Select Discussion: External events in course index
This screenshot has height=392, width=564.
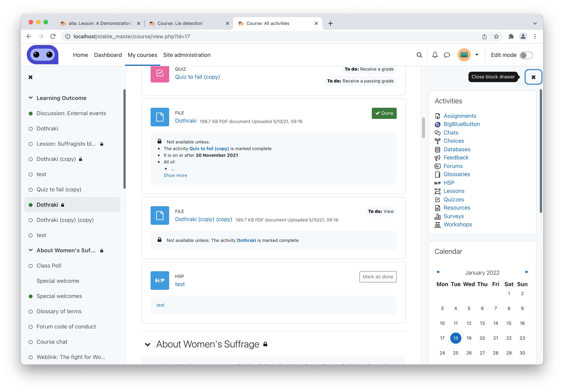[x=71, y=113]
